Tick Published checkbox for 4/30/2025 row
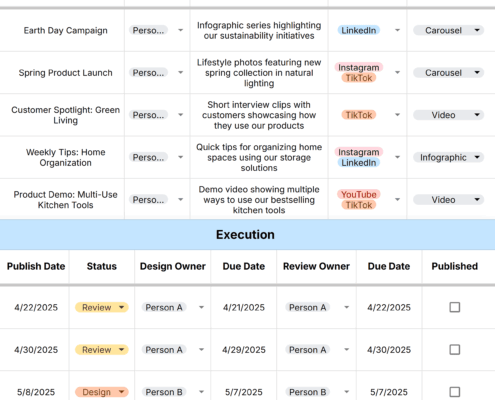This screenshot has width=495, height=400. 455,349
